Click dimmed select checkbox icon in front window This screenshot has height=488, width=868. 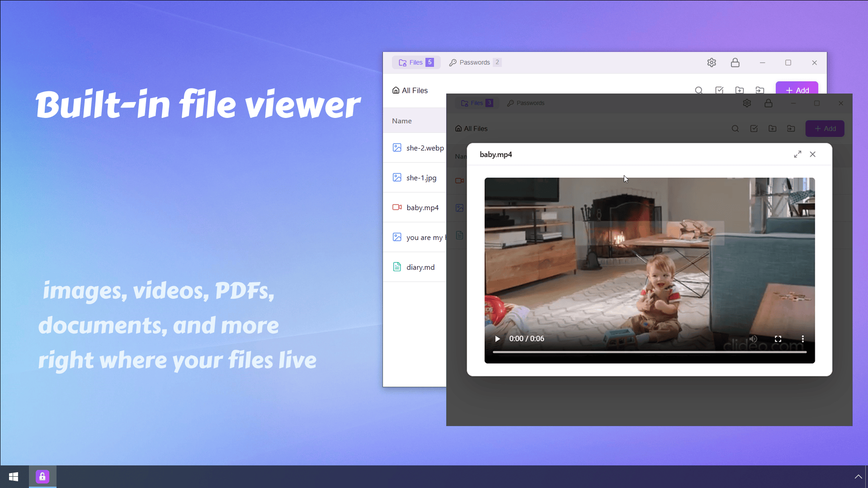click(754, 129)
